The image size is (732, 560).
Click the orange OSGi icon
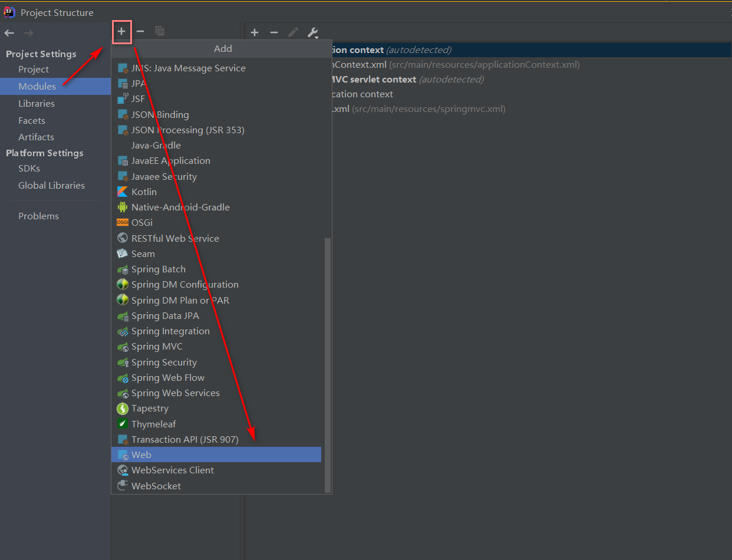coord(123,222)
